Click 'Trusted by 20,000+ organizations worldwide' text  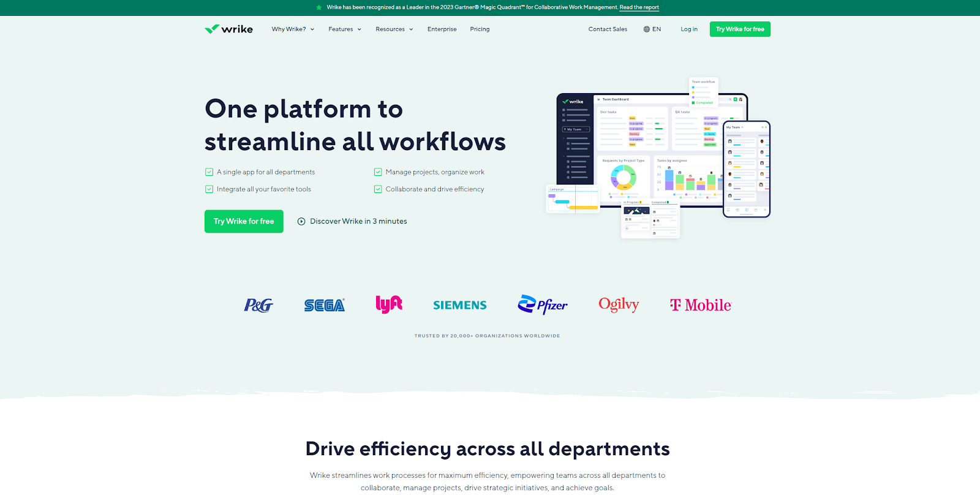pyautogui.click(x=487, y=336)
